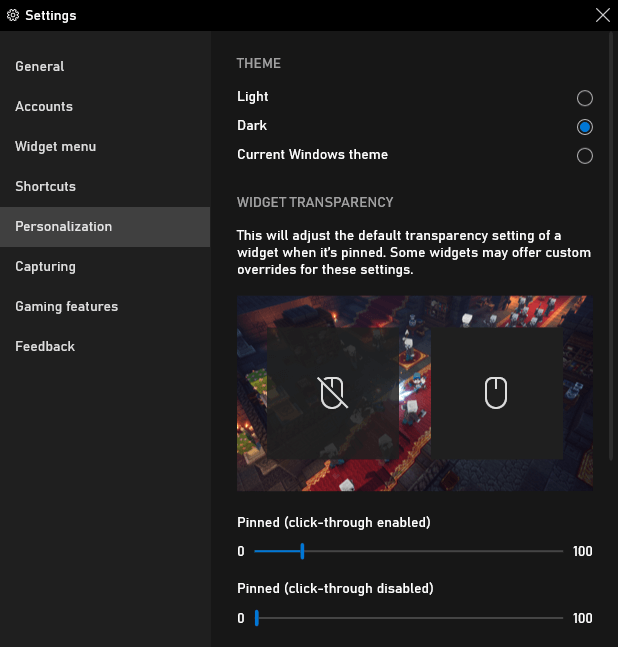Image resolution: width=618 pixels, height=647 pixels.
Task: Click the vertical scrollbar in the settings panel
Action: coord(612,250)
